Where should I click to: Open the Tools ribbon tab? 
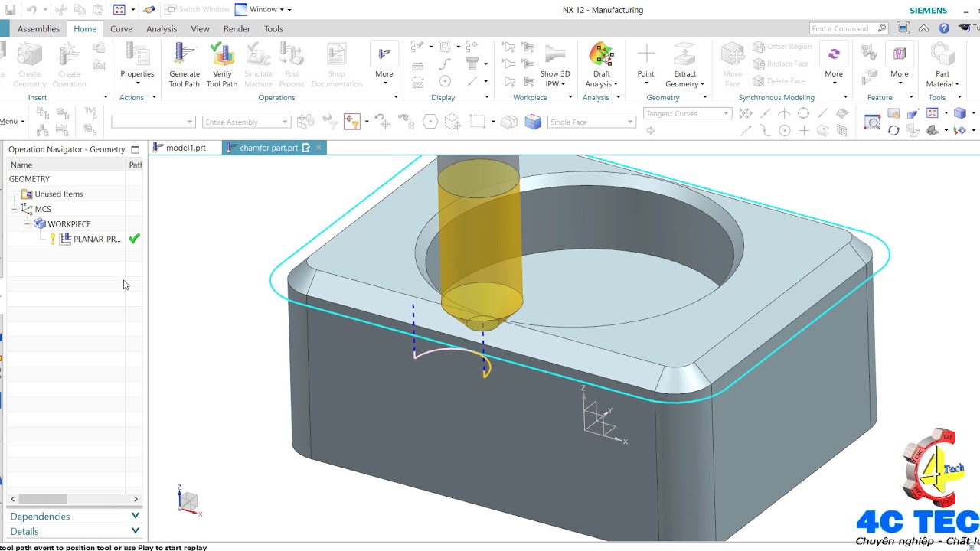273,29
